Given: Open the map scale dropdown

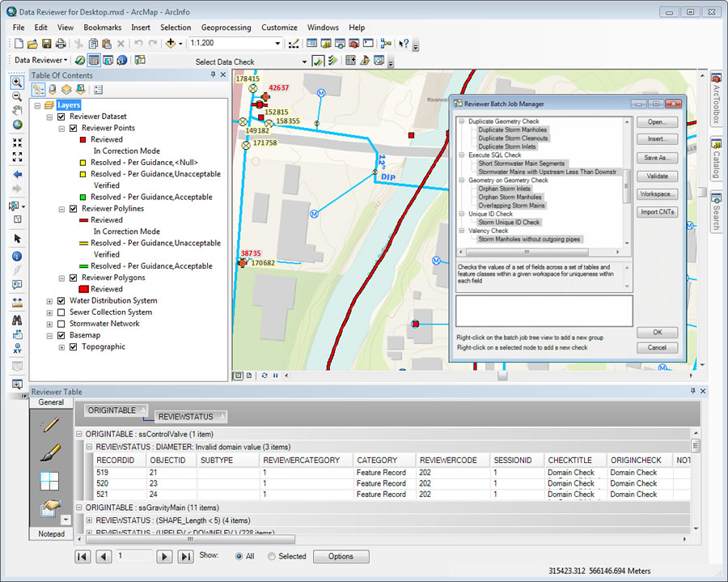Looking at the screenshot, I should 278,44.
